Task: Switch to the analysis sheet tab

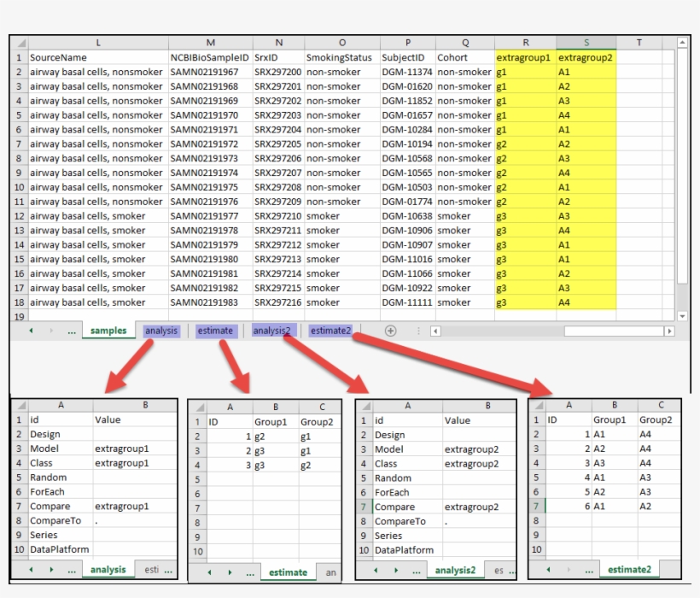Action: (x=161, y=331)
